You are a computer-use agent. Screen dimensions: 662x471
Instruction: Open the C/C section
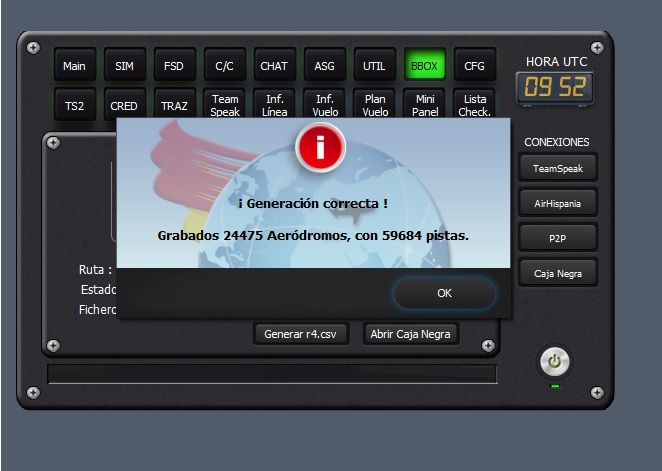click(224, 66)
